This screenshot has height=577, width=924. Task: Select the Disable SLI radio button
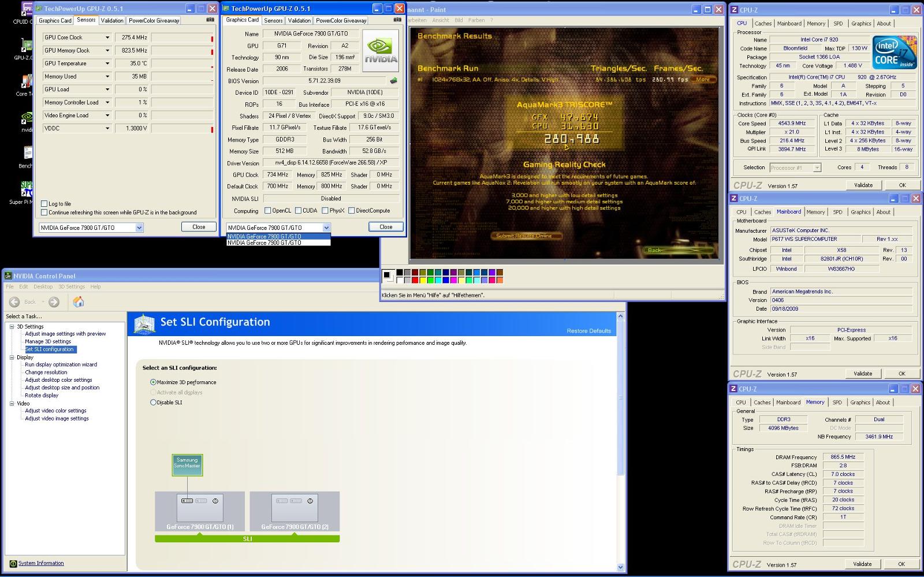153,402
